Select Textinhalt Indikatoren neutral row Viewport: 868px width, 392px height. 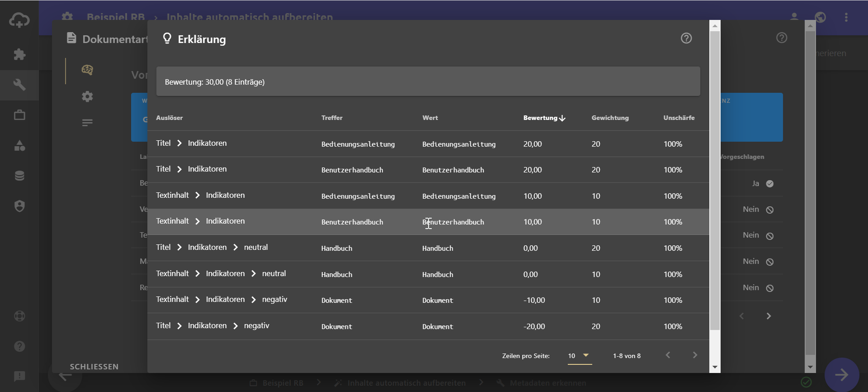coord(428,274)
